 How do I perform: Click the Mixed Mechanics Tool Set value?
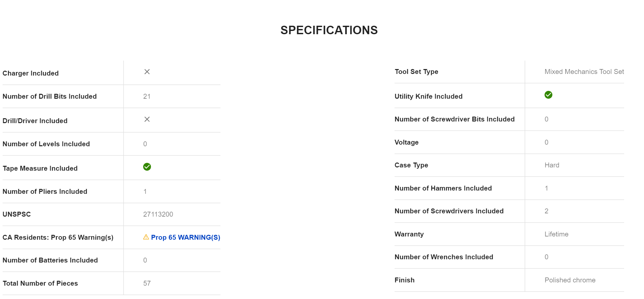[x=584, y=72]
